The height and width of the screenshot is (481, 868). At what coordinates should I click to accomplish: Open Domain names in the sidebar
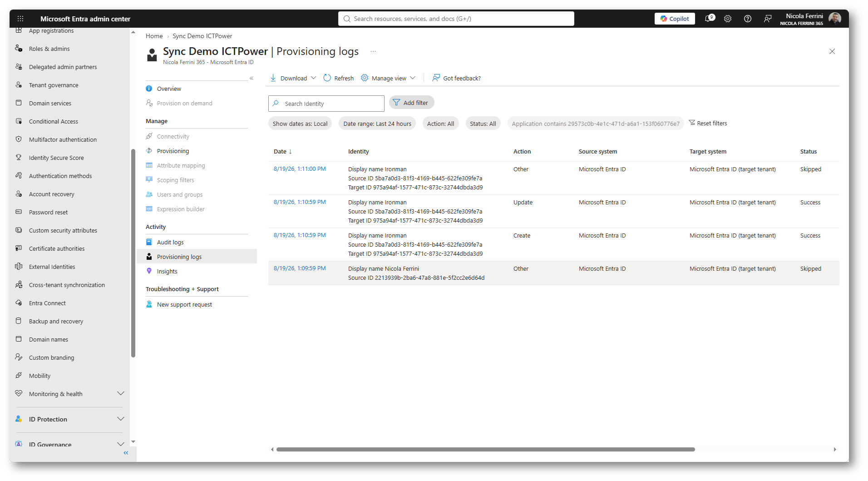[48, 339]
